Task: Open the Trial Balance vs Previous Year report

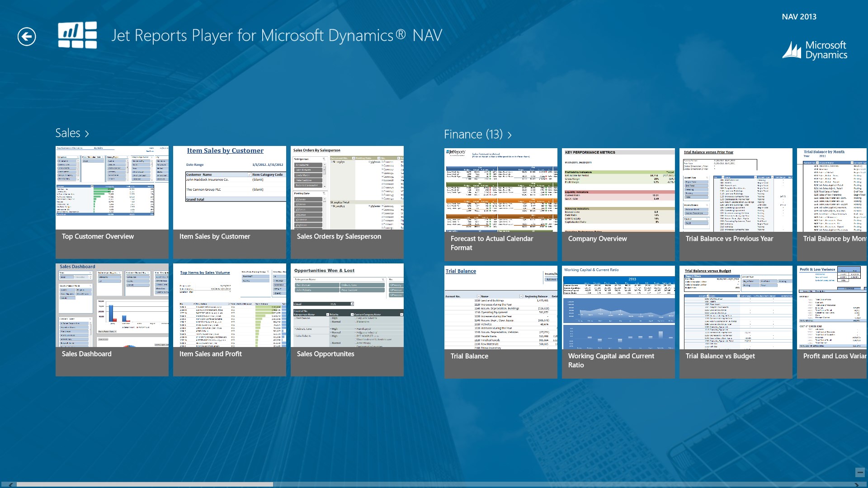Action: coord(736,204)
